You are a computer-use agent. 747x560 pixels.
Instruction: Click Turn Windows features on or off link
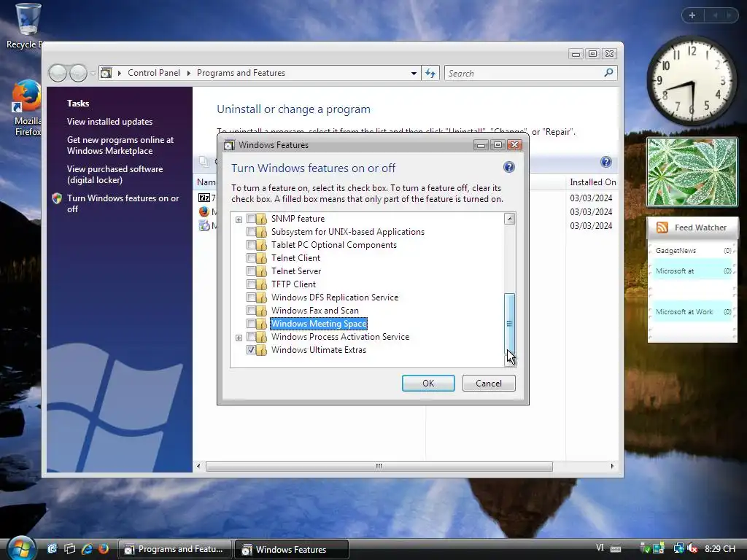tap(123, 204)
